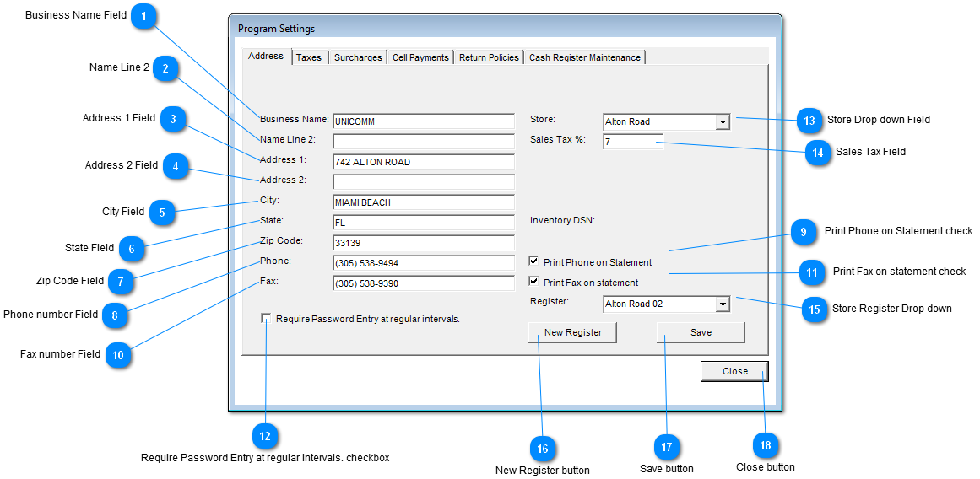
Task: Click the Register combo box showing Alton Road 02
Action: [x=666, y=304]
